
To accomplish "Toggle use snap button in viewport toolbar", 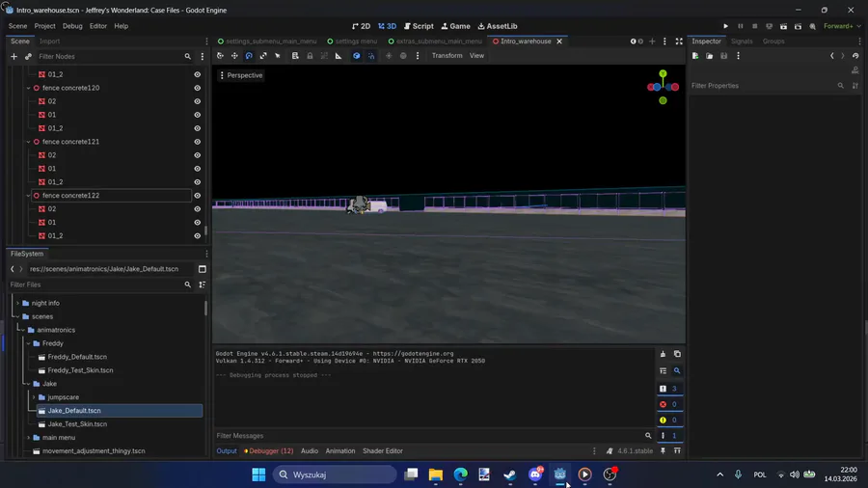I will point(371,56).
